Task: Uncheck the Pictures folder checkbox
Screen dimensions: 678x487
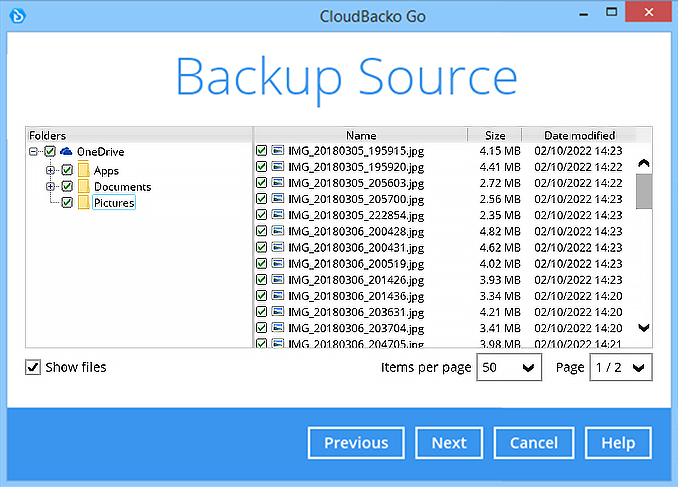Action: (x=67, y=202)
